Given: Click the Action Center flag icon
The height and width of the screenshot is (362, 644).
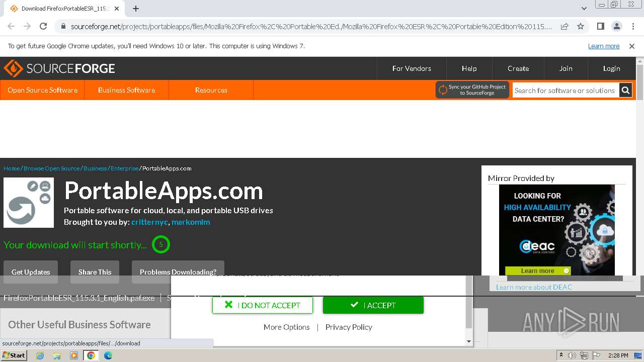Looking at the screenshot, I should point(596,355).
